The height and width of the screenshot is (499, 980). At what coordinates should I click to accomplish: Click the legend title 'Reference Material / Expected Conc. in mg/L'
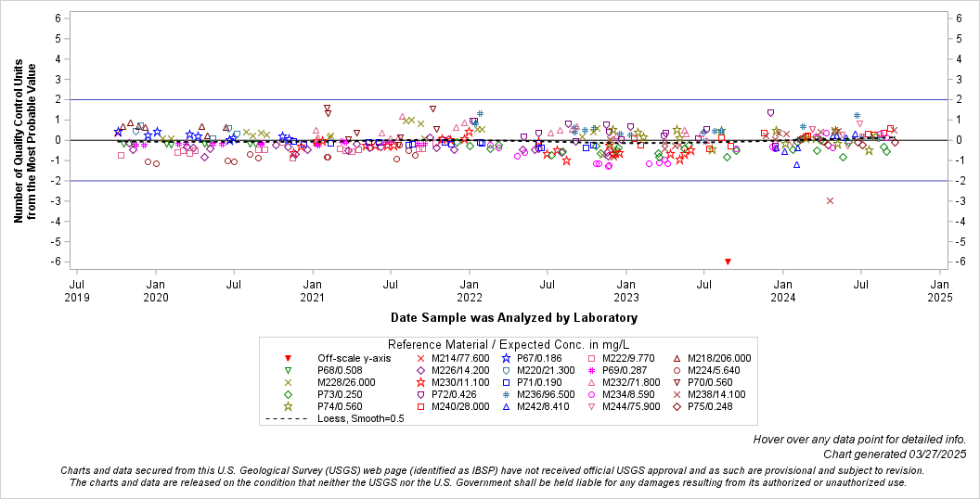click(509, 345)
